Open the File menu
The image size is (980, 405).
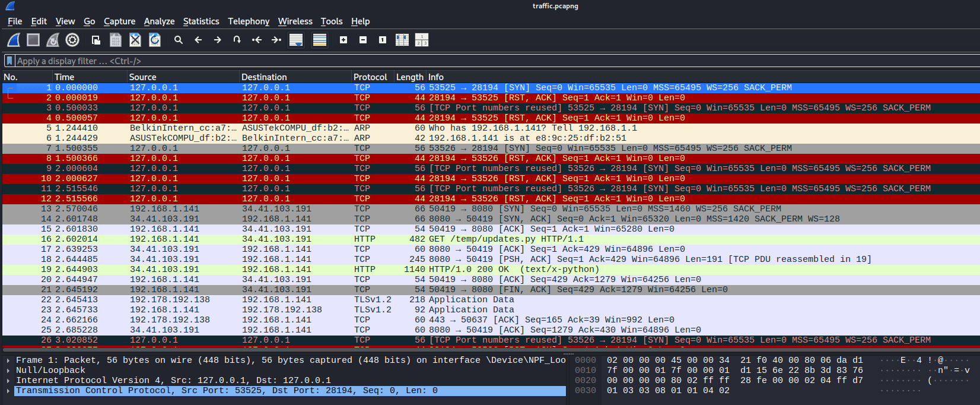coord(15,21)
